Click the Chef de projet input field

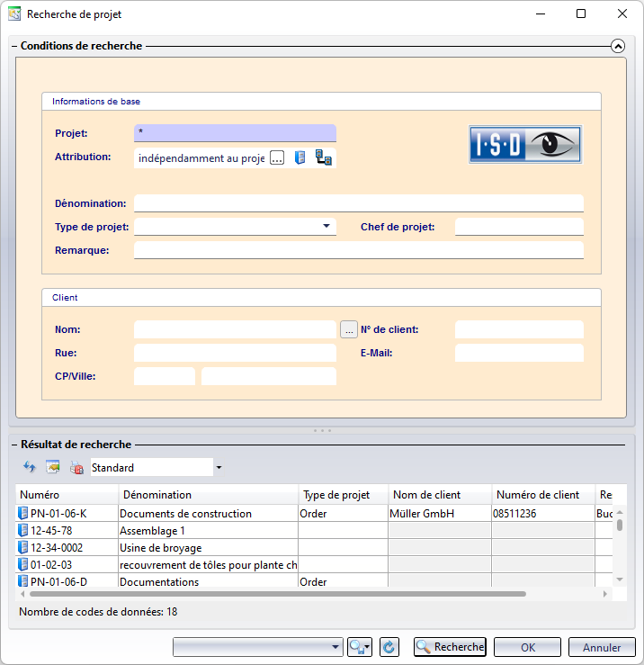click(519, 227)
